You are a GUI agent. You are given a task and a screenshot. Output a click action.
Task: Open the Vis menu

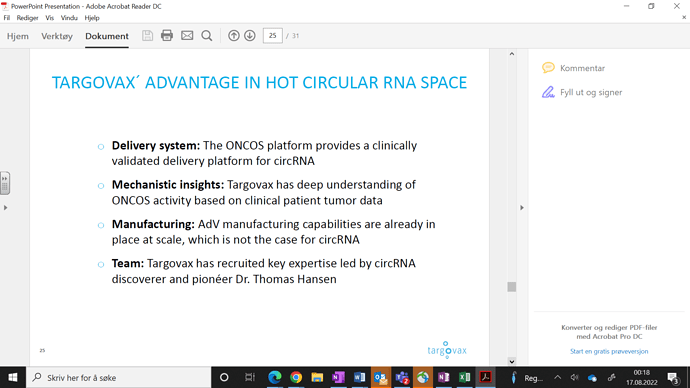pos(49,18)
